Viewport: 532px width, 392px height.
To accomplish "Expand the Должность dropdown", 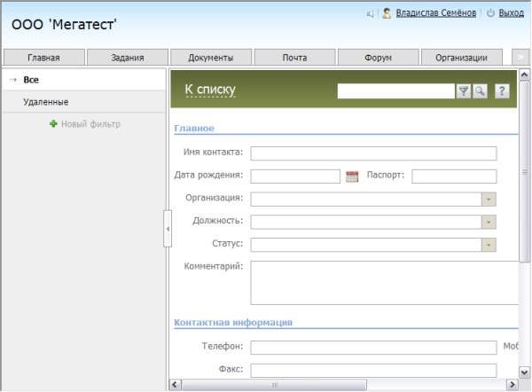I will [489, 222].
